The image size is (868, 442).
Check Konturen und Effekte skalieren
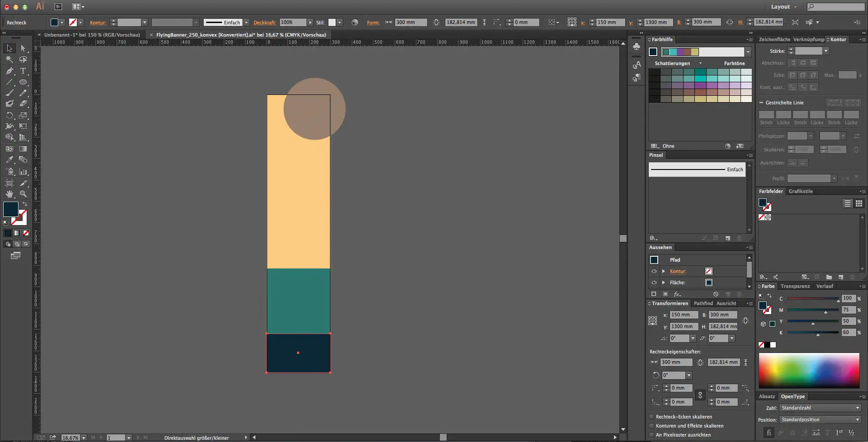point(651,426)
